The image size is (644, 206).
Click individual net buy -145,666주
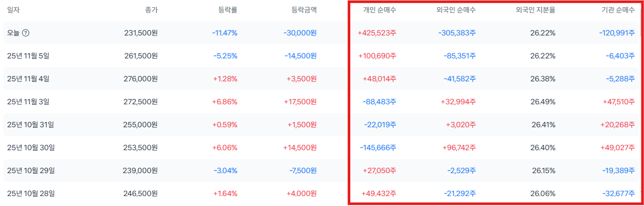click(x=378, y=148)
